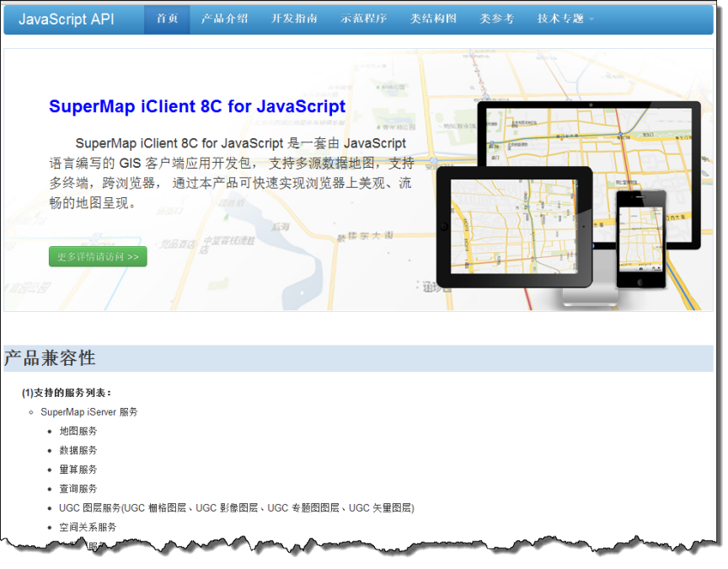Click the 地图服务 list item
Screen dimensions: 728x569
point(78,432)
